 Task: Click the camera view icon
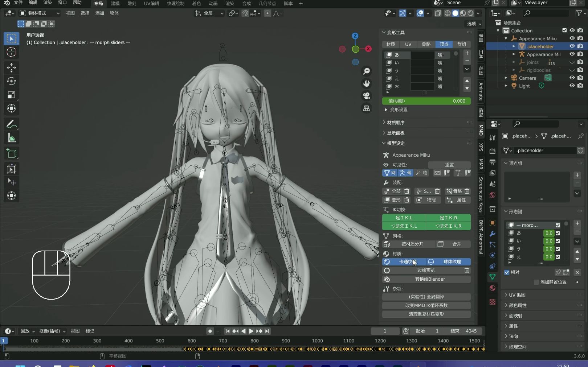pyautogui.click(x=367, y=96)
